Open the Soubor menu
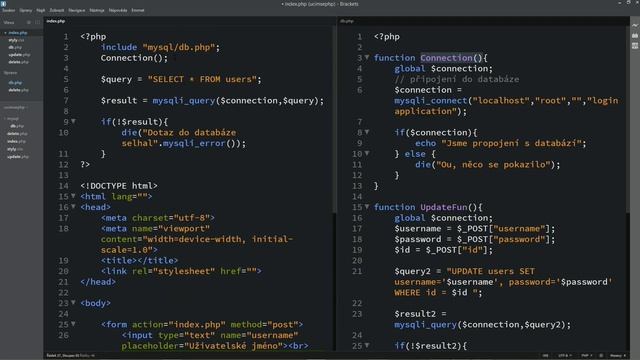 (8, 10)
